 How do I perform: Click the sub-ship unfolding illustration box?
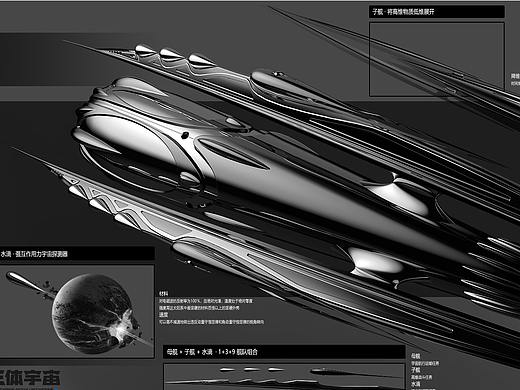tap(437, 59)
